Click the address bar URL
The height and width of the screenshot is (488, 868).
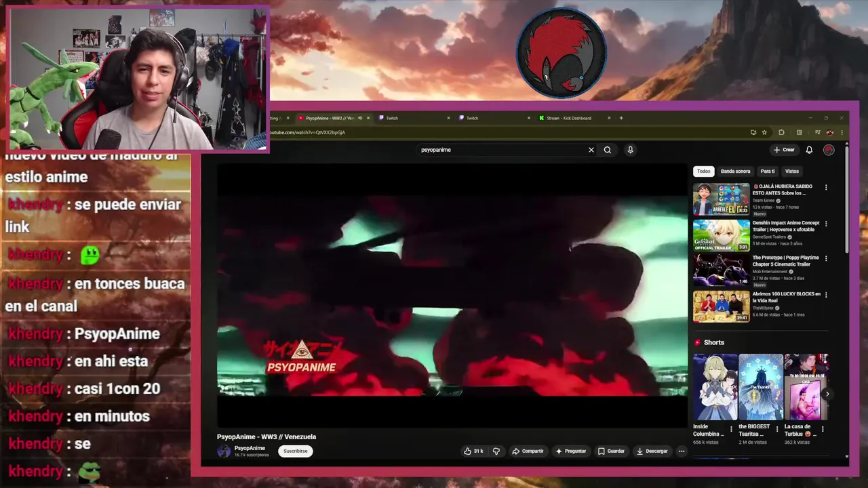click(x=309, y=132)
